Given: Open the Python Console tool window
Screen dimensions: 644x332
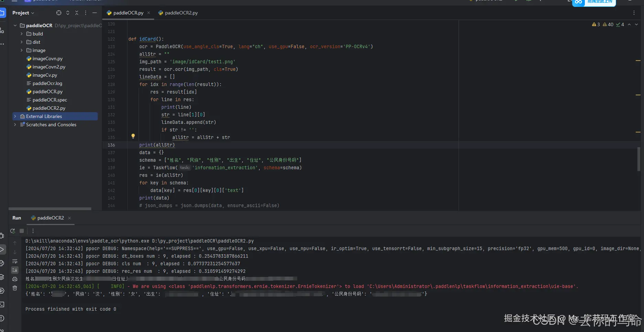Looking at the screenshot, I should [x=2, y=263].
